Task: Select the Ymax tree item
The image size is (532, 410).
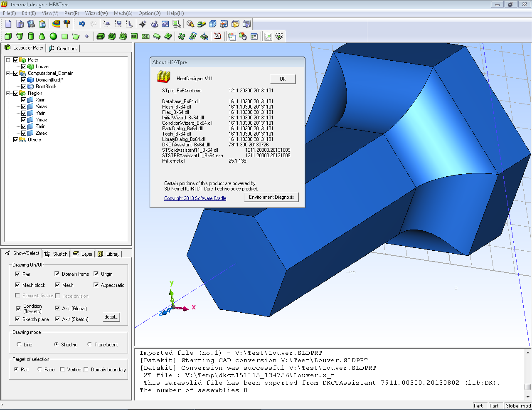Action: 41,120
